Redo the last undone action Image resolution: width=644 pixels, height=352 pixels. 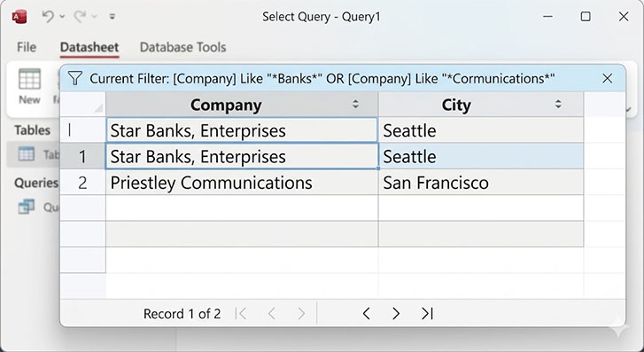(x=80, y=17)
